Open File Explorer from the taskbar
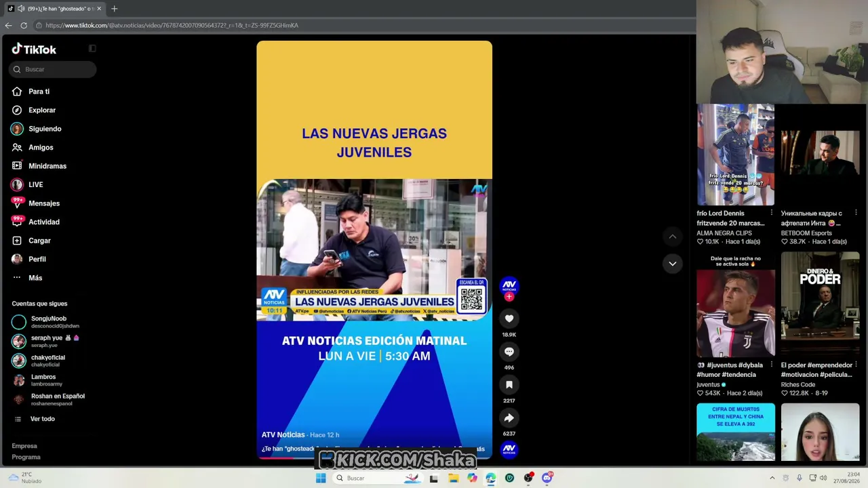This screenshot has width=868, height=488. (x=453, y=478)
